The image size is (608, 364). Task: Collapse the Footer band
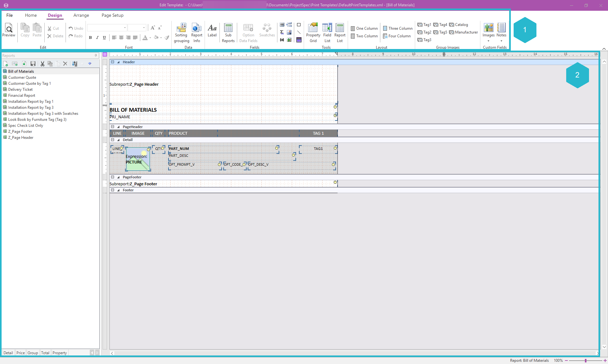[112, 190]
